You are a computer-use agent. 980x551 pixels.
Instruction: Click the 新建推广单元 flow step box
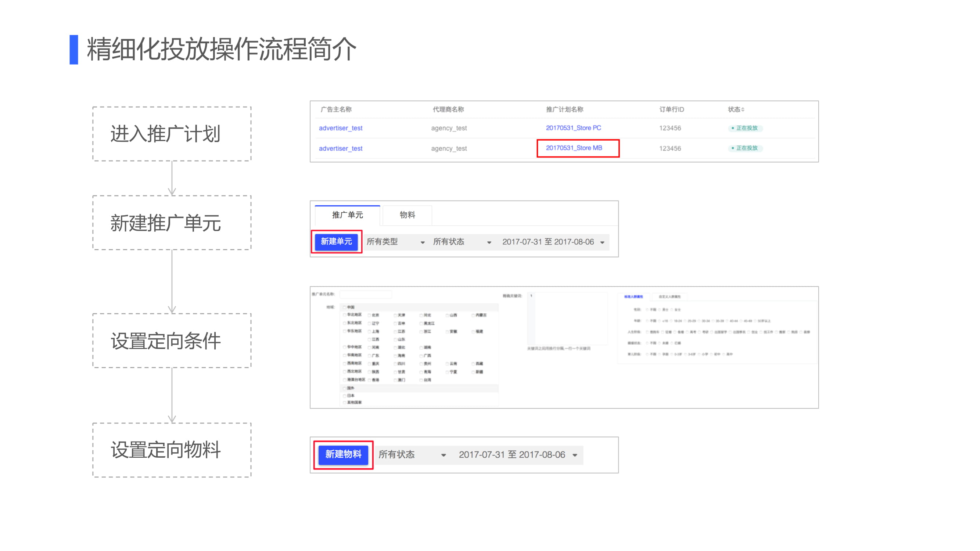(172, 223)
